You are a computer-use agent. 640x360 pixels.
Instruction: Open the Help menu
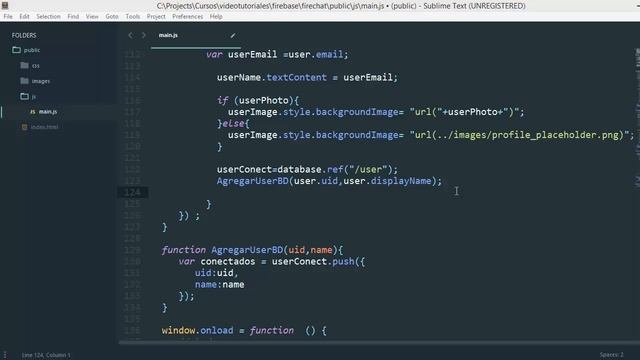(216, 16)
